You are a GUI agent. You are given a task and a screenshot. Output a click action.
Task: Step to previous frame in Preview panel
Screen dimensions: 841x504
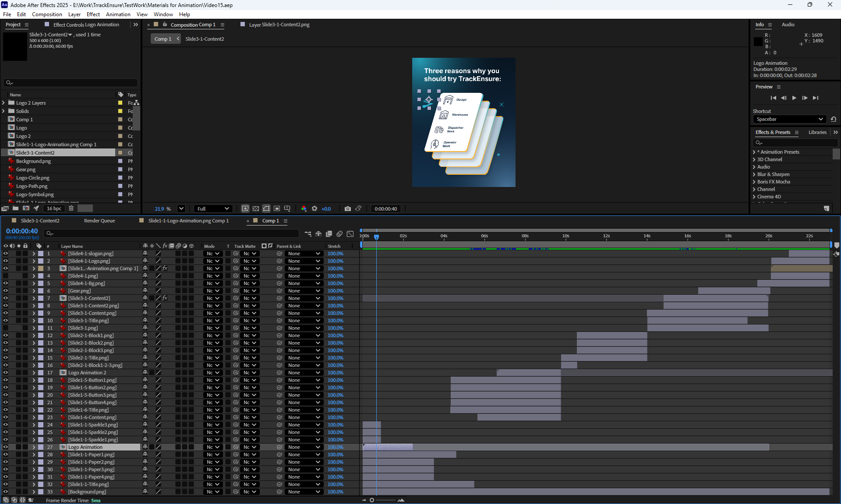coord(784,98)
